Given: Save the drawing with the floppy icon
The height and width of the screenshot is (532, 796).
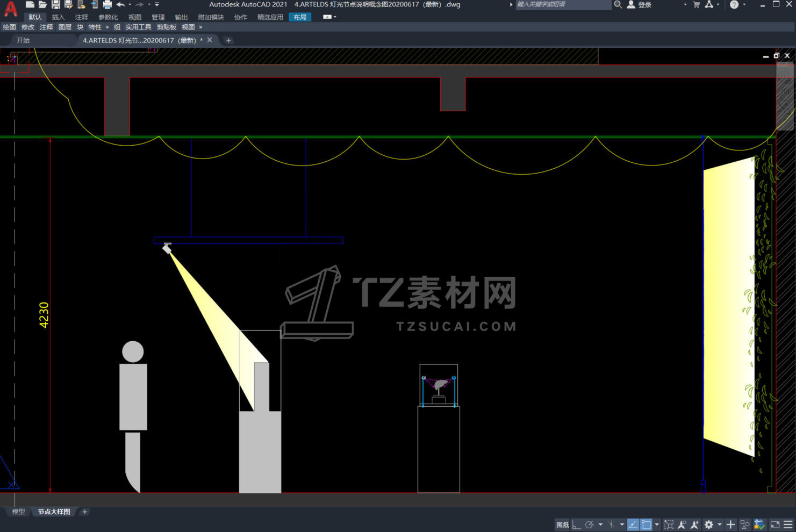Looking at the screenshot, I should tap(56, 4).
